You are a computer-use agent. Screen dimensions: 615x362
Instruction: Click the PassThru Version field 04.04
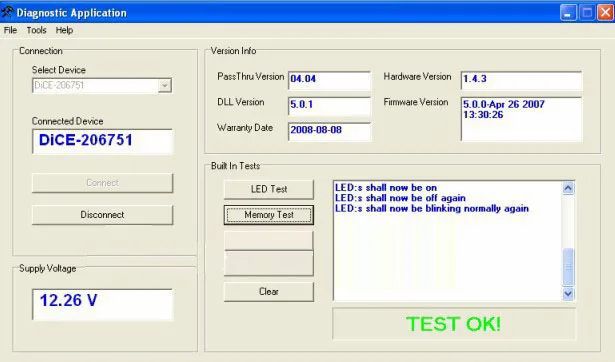pos(329,80)
